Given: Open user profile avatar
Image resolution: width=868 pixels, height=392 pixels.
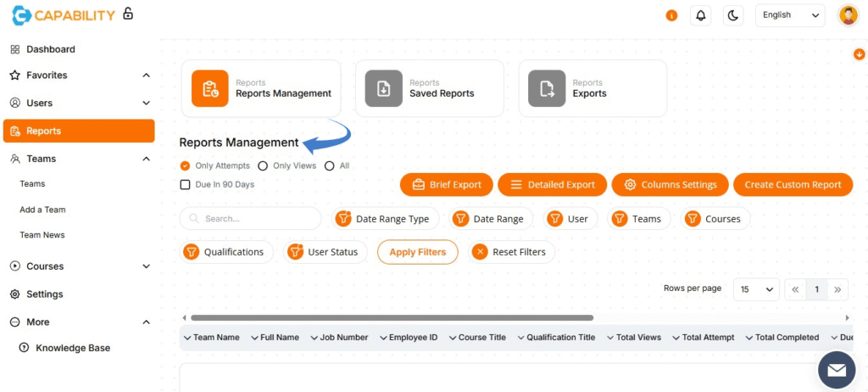Looking at the screenshot, I should pyautogui.click(x=848, y=15).
